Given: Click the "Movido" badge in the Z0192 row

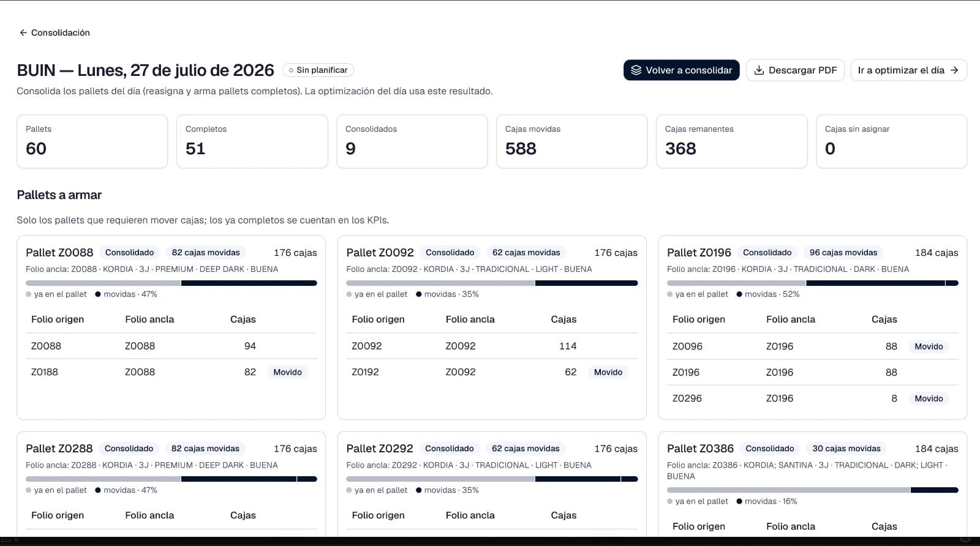Looking at the screenshot, I should [608, 372].
